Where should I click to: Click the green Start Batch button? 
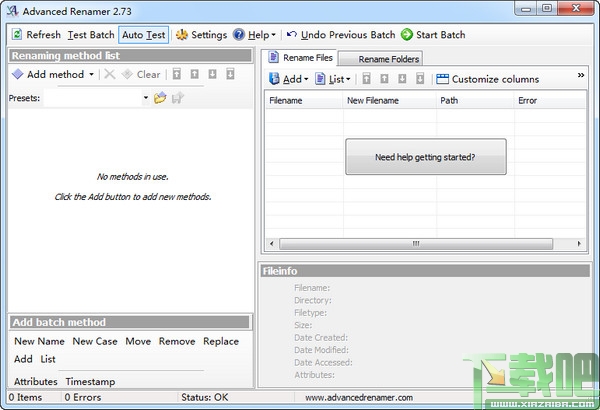pyautogui.click(x=433, y=35)
